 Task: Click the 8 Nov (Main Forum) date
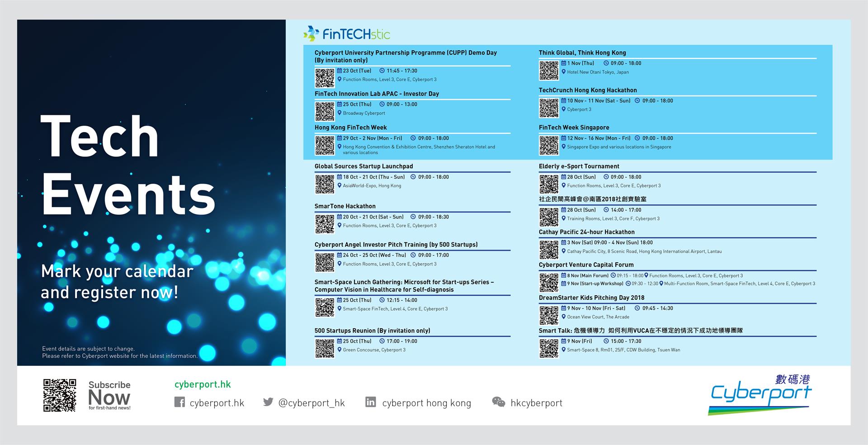588,275
